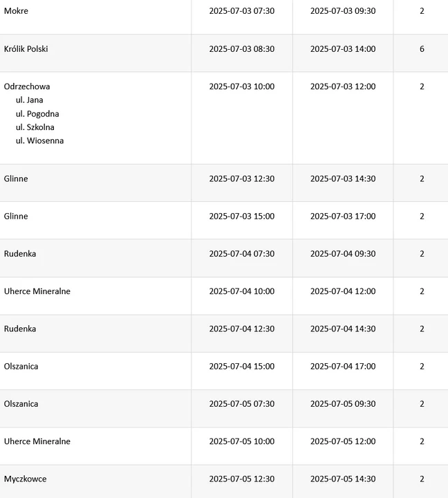This screenshot has width=448, height=498.
Task: Select the duration value 6
Action: (422, 49)
